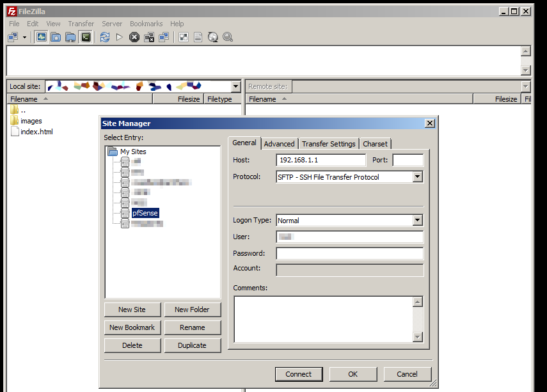Click the Password input field
The image size is (547, 392).
tap(349, 253)
